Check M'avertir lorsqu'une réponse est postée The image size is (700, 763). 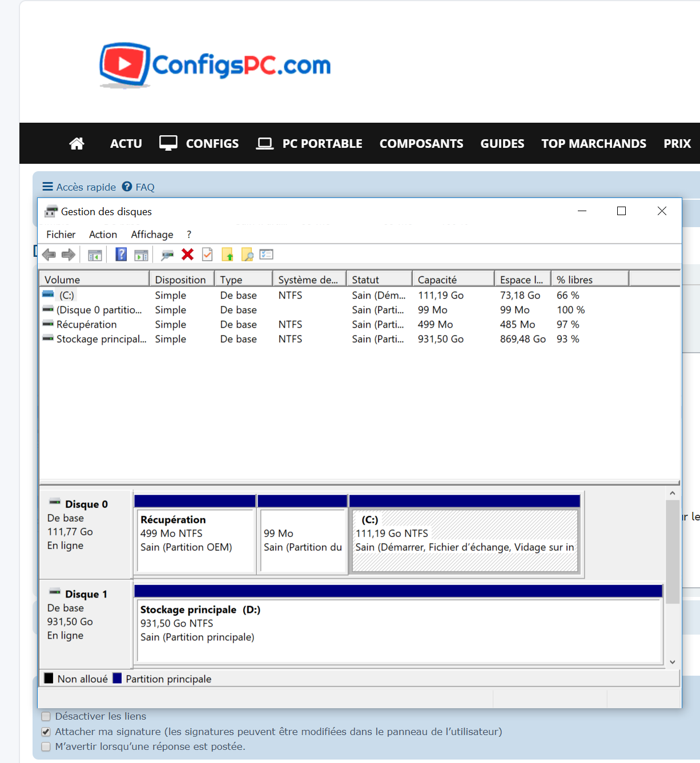pyautogui.click(x=46, y=746)
